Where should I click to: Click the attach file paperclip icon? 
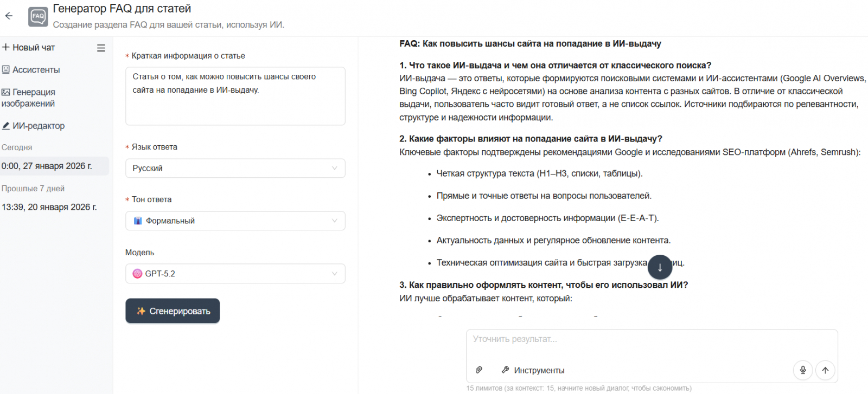coord(479,370)
